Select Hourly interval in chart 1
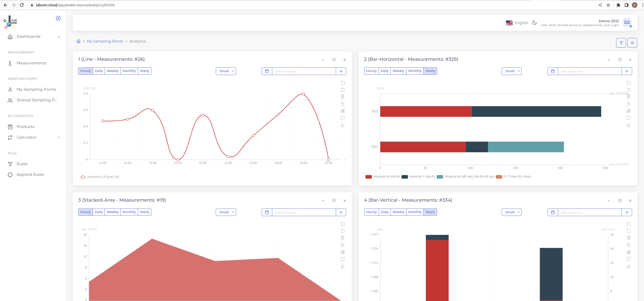This screenshot has height=301, width=644. (x=86, y=71)
